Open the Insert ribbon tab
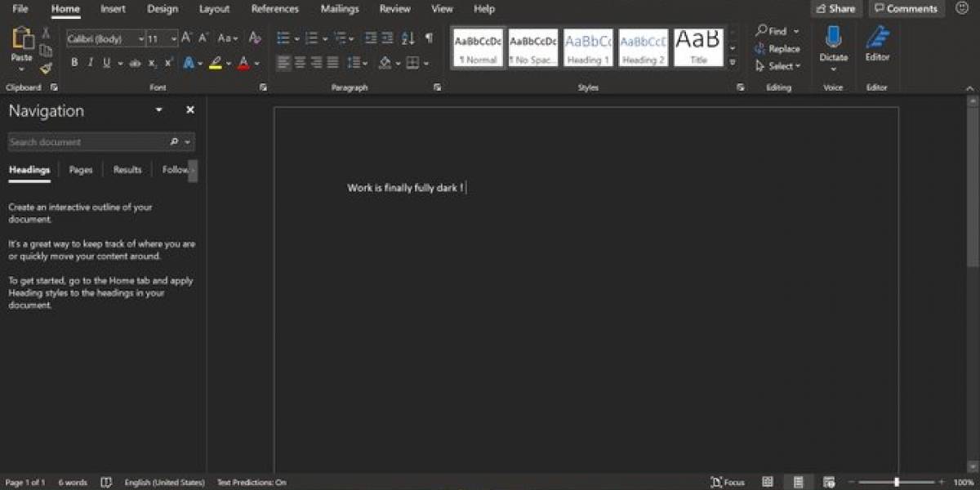 113,9
